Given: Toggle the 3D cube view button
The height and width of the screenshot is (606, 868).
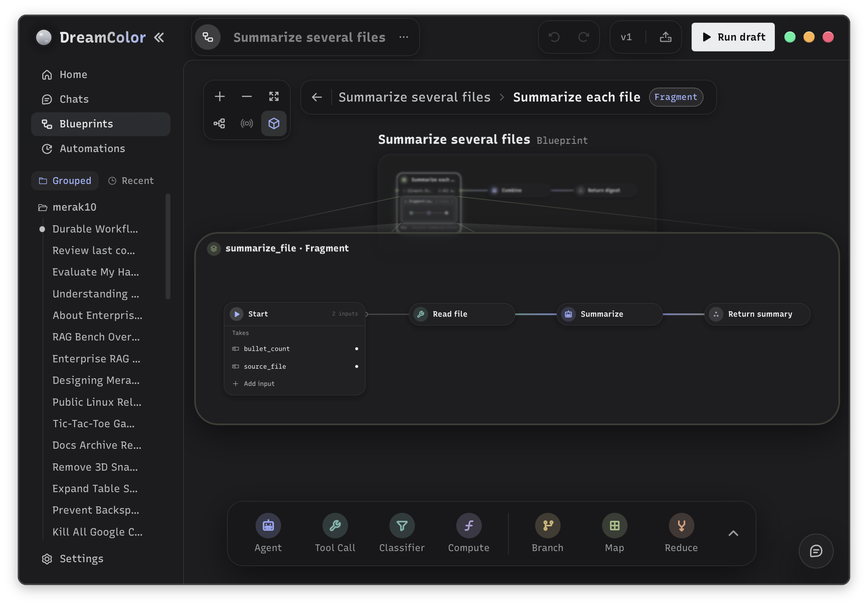Looking at the screenshot, I should click(274, 123).
